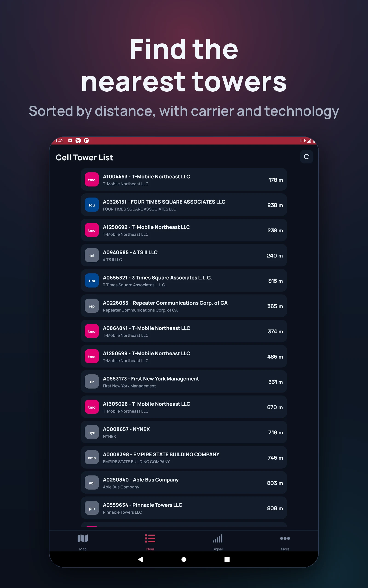
Task: Click the tsi carrier badge
Action: (x=92, y=255)
